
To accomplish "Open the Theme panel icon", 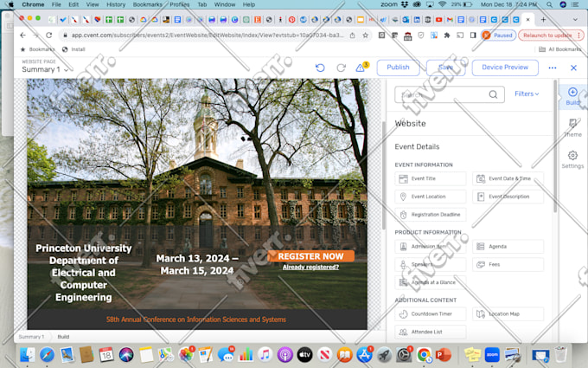I will tap(572, 127).
